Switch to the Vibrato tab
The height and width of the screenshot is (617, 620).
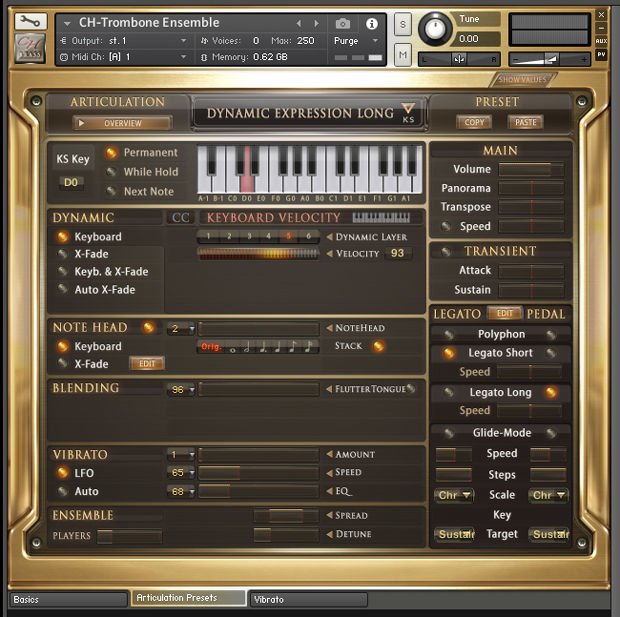[x=308, y=600]
